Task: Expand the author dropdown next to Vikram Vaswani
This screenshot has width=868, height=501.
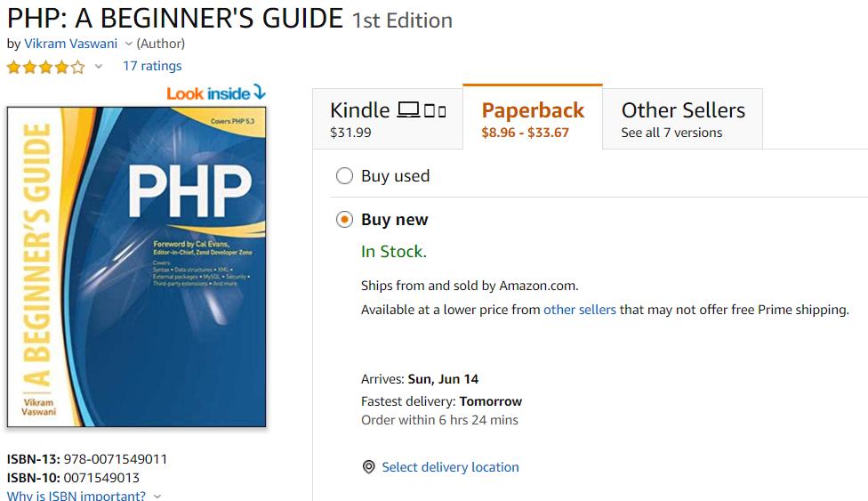Action: (128, 44)
